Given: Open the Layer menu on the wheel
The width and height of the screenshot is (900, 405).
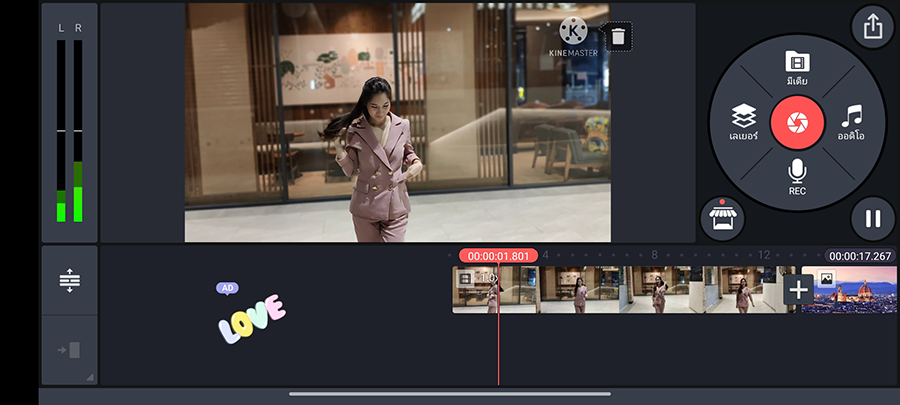Looking at the screenshot, I should coord(743,122).
